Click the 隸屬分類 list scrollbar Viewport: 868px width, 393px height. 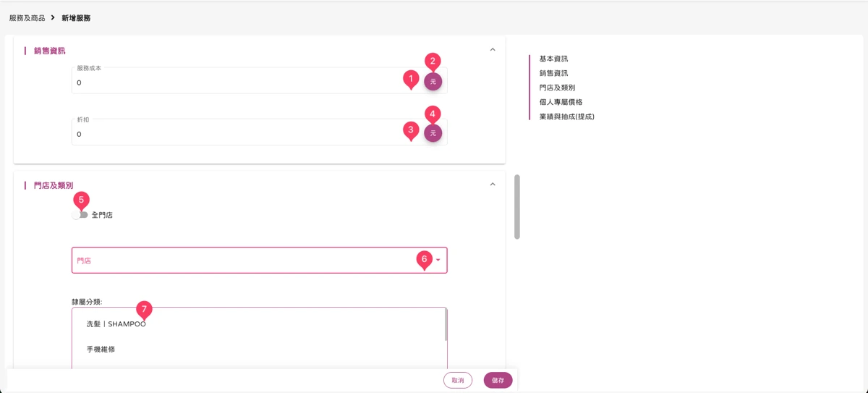point(446,325)
